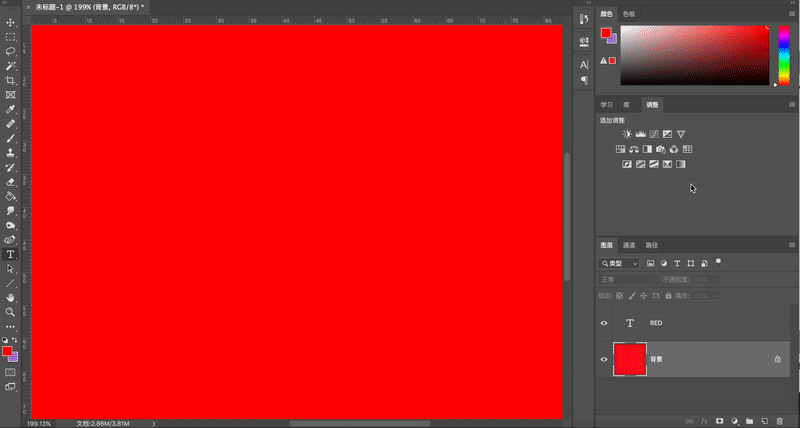The height and width of the screenshot is (428, 800).
Task: Select the Clone Stamp tool
Action: point(10,153)
